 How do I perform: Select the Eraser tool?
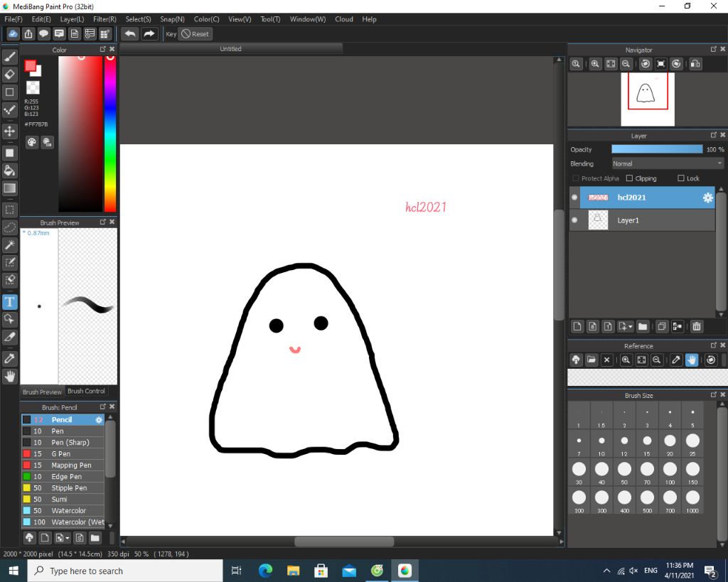click(x=10, y=74)
